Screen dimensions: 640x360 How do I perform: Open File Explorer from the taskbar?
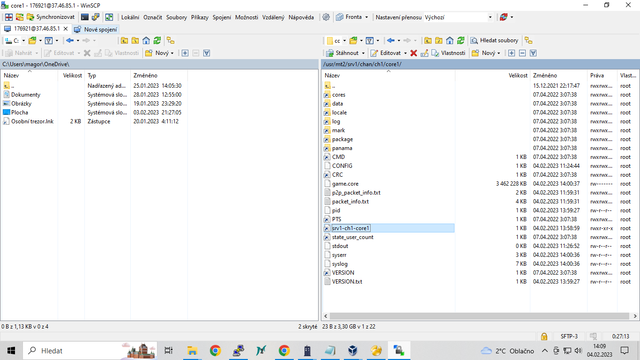coord(192,350)
